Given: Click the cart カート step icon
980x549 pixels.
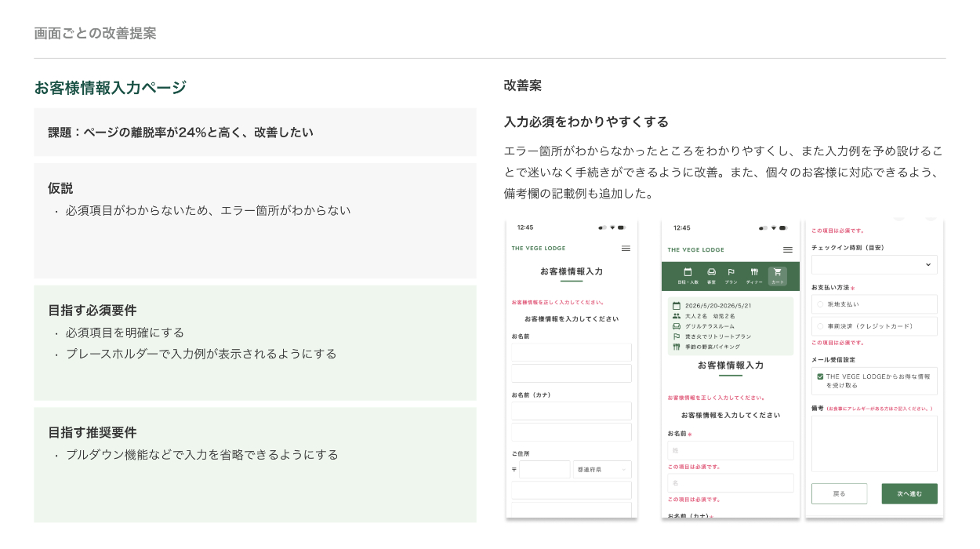Looking at the screenshot, I should [x=777, y=273].
